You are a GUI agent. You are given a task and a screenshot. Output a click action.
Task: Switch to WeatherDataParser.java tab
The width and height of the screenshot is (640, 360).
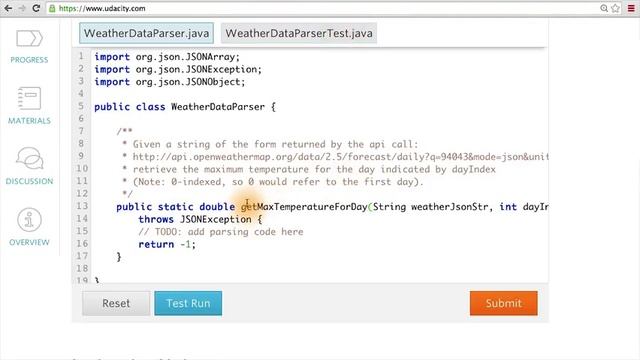click(147, 33)
